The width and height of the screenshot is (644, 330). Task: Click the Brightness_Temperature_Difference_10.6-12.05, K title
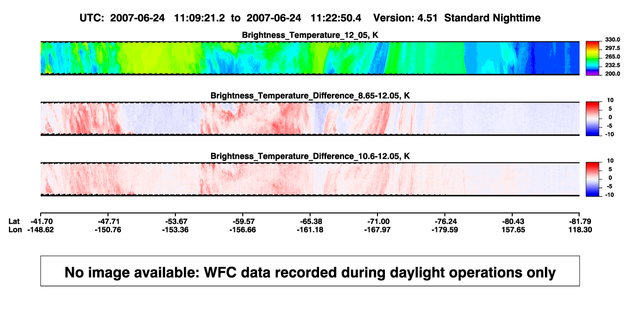point(310,156)
